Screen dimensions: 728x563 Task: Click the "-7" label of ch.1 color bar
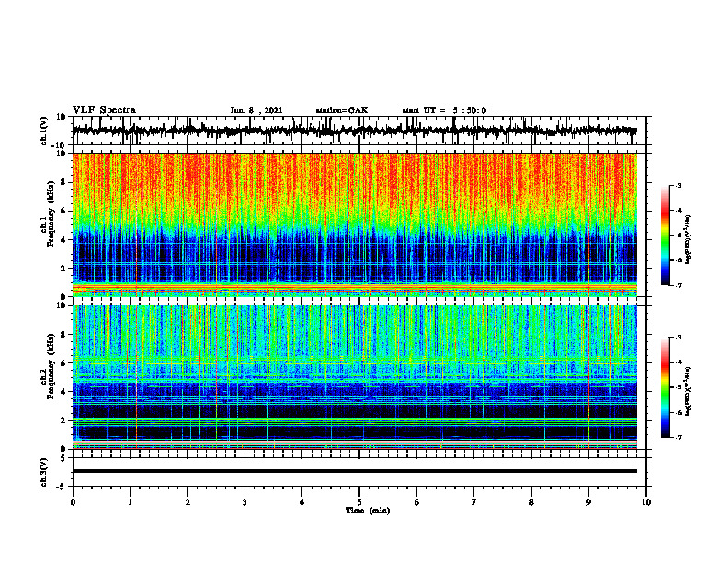677,285
